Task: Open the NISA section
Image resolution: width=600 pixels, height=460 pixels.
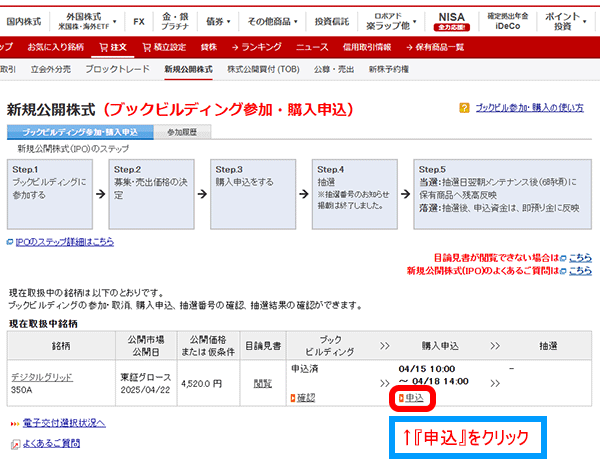Action: coord(452,21)
